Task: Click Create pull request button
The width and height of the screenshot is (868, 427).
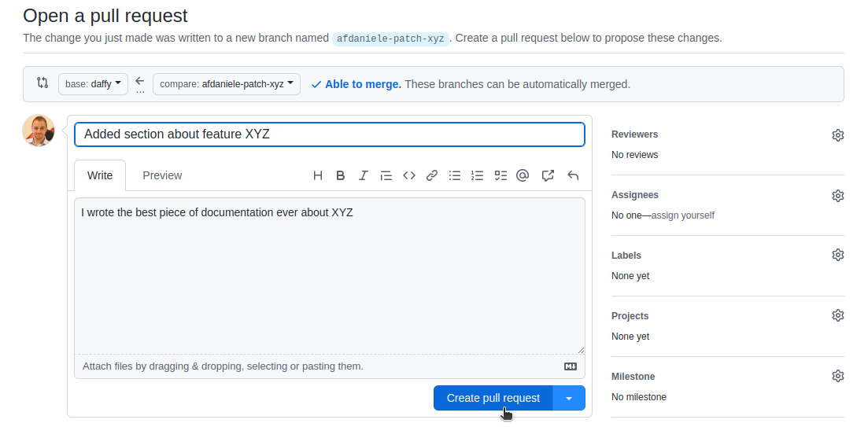Action: (493, 398)
